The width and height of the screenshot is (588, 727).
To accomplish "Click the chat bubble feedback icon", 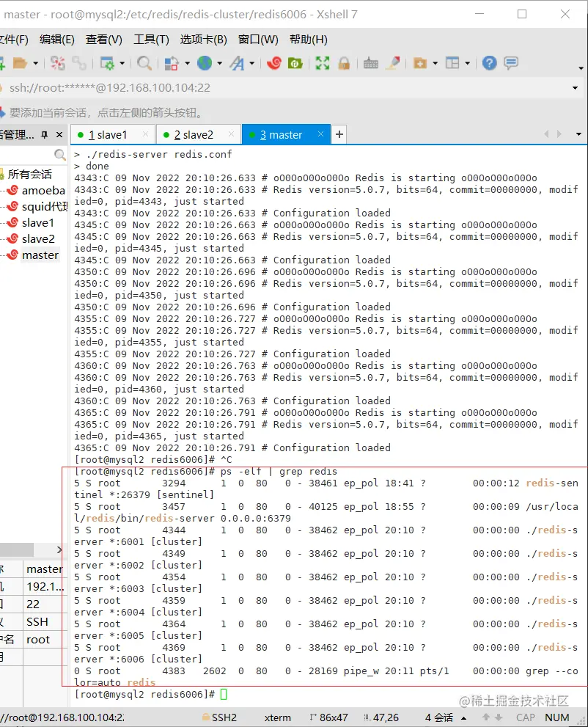I will (511, 63).
